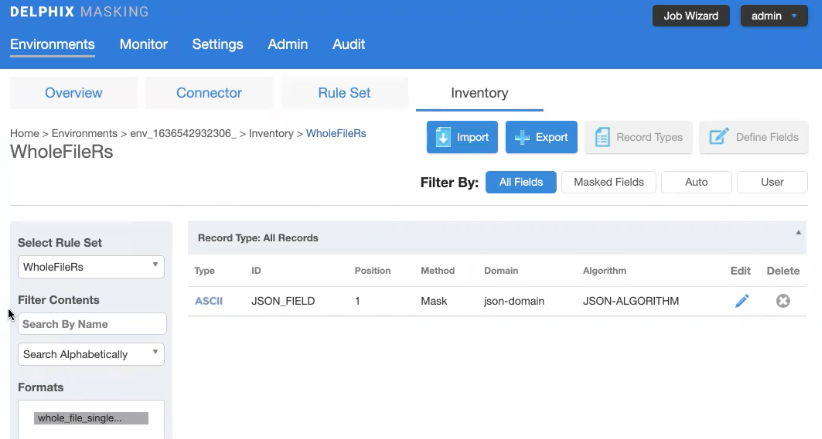Select the whole_file_single format item
This screenshot has width=822, height=439.
[91, 418]
